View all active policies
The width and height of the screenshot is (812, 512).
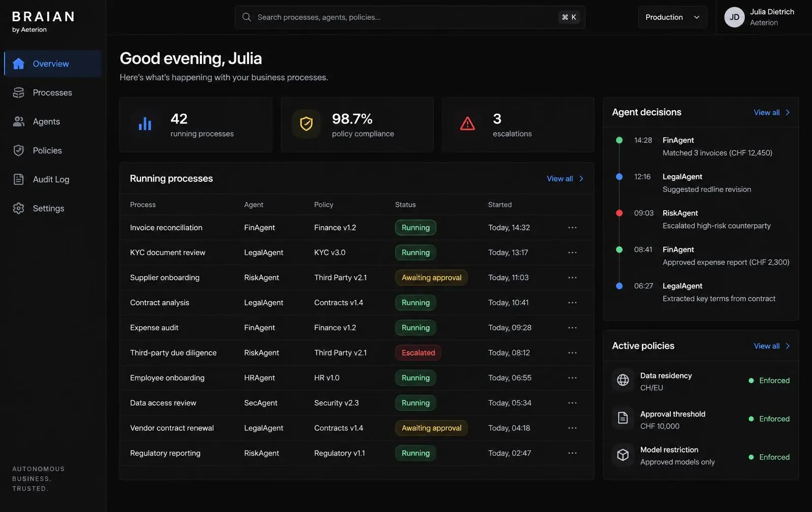[x=772, y=346]
